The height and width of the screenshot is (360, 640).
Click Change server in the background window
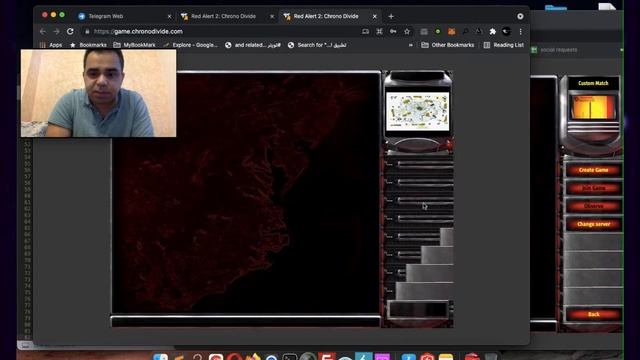(593, 224)
